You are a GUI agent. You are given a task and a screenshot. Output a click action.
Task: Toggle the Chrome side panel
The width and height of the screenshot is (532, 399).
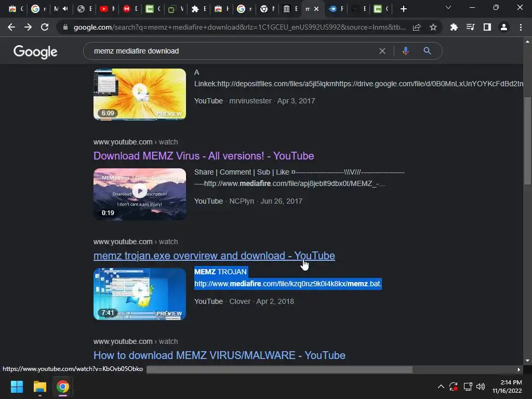487,27
